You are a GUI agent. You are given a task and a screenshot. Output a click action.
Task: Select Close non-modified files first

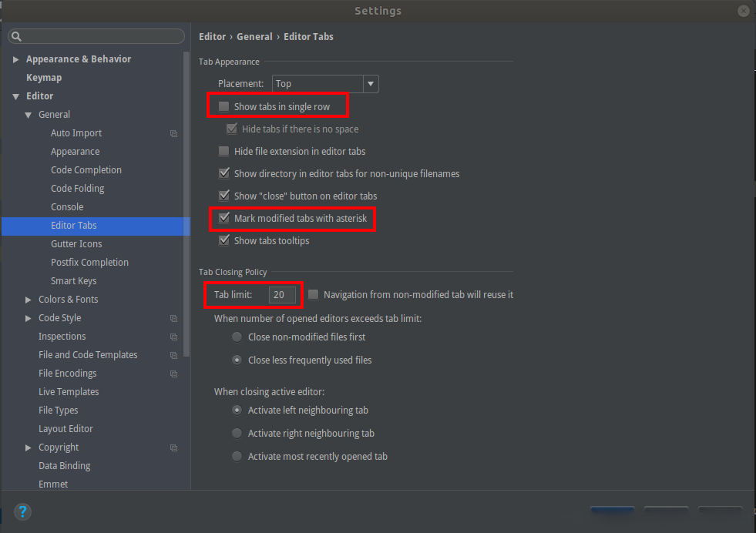point(237,337)
